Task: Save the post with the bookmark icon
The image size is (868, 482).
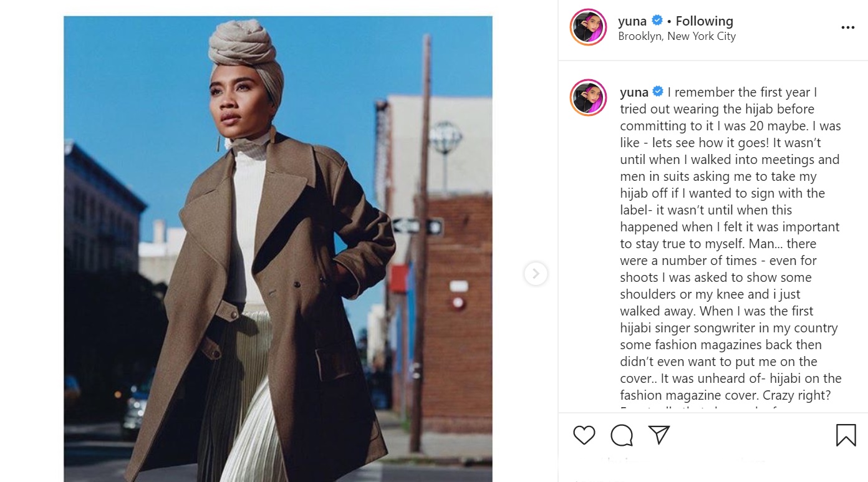Action: click(x=846, y=435)
